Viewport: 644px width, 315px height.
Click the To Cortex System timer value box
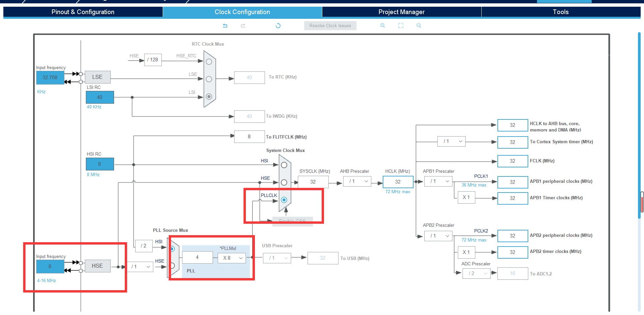coord(513,142)
